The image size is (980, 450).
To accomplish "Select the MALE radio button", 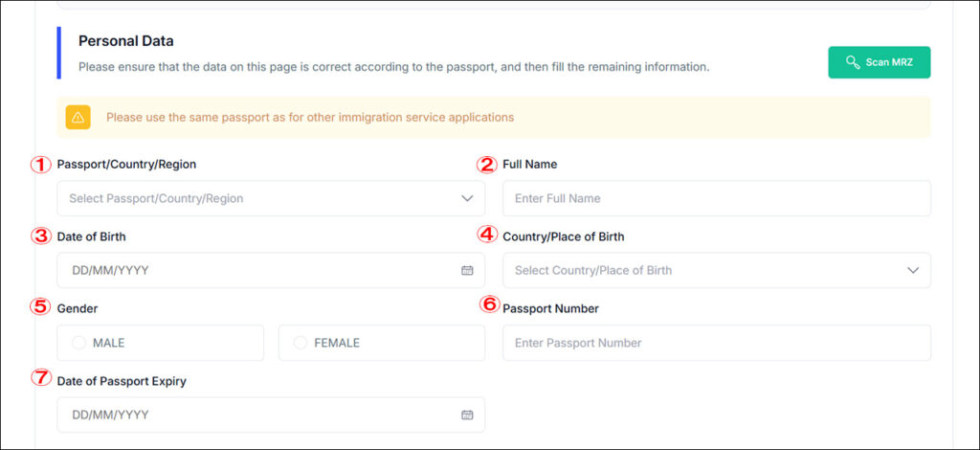I will [x=78, y=343].
